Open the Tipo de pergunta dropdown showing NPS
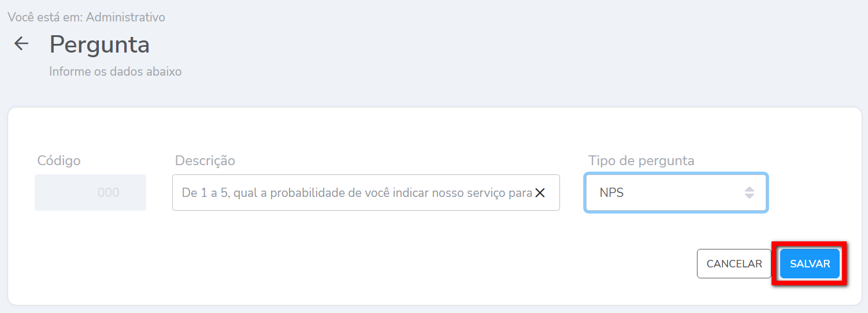 click(675, 193)
